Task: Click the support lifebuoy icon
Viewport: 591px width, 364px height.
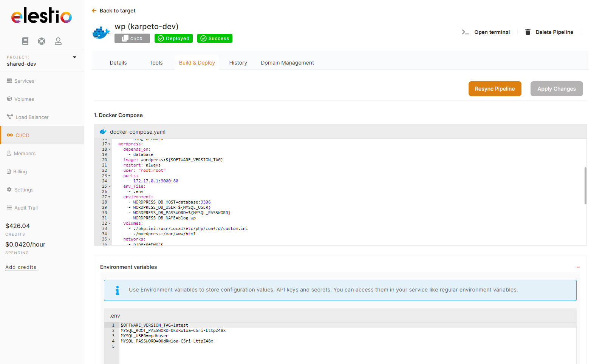Action: coord(42,41)
